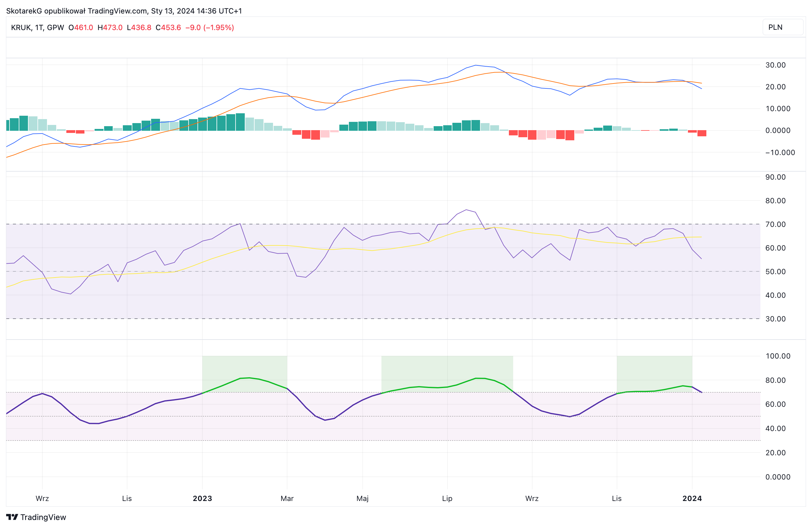Screen dimensions: 812x528
Task: Click the 2023 label on time axis
Action: coord(202,498)
